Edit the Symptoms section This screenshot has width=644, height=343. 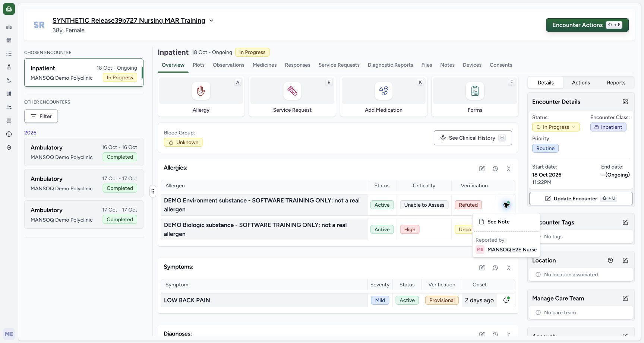(482, 268)
